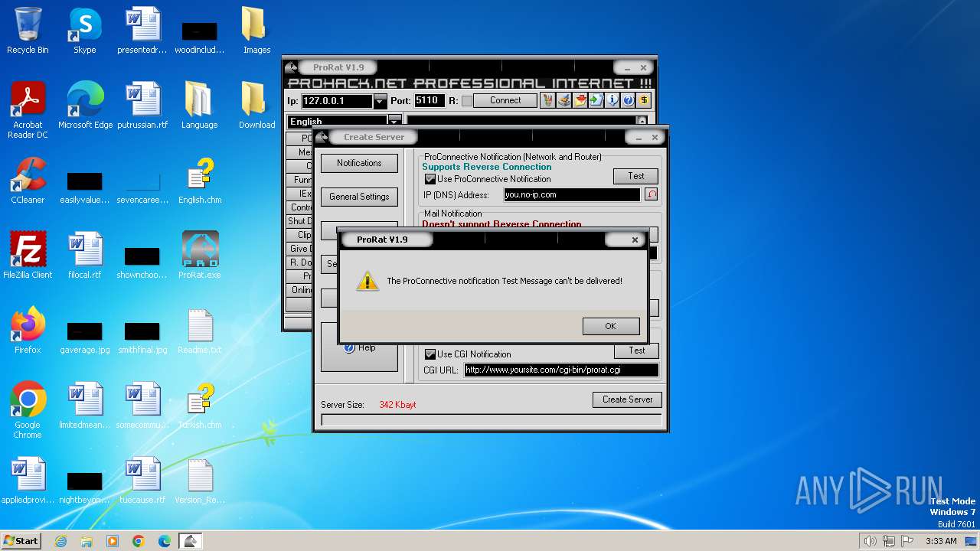Click the Help button in Create Server

pos(359,347)
